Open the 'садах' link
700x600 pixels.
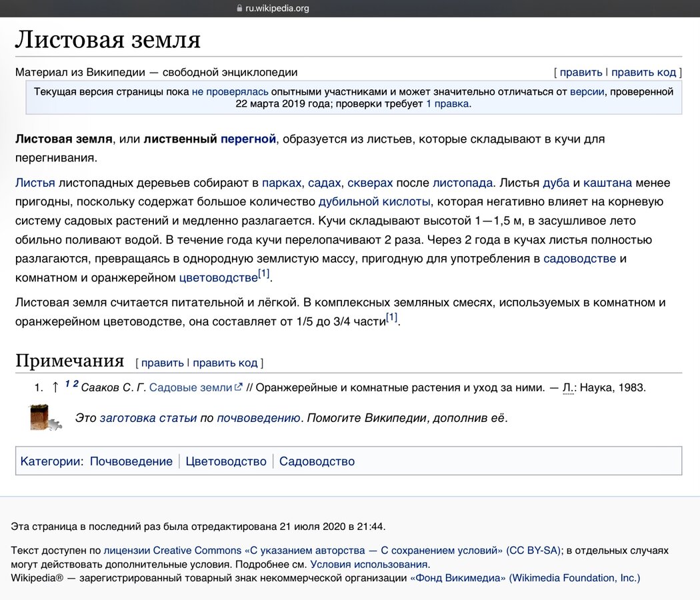(x=325, y=183)
